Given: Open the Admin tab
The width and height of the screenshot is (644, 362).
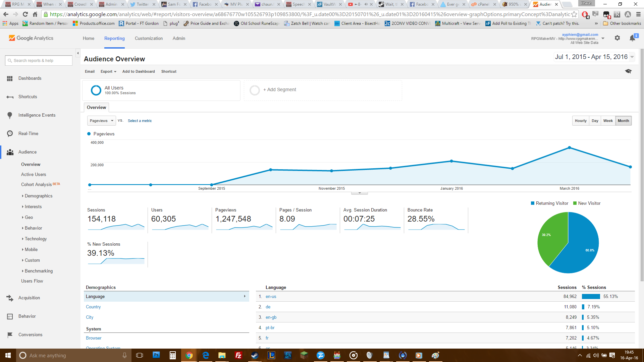Looking at the screenshot, I should tap(179, 39).
